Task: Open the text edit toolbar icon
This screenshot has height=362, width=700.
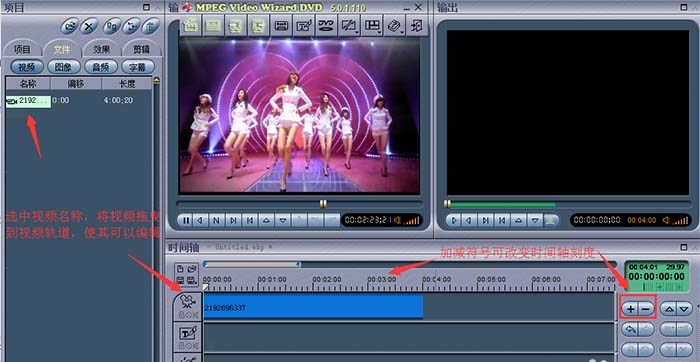Action: click(x=303, y=26)
